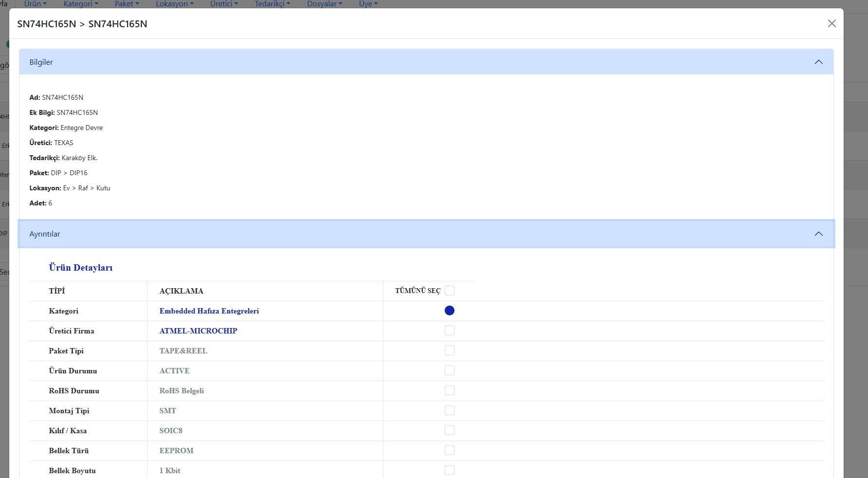Check the Üretici Firma row checkbox

click(x=449, y=331)
